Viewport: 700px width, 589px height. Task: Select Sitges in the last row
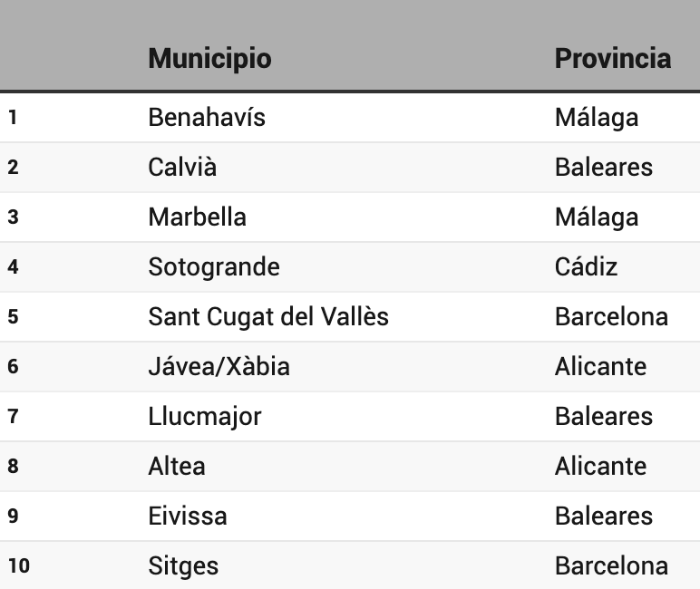coord(183,566)
